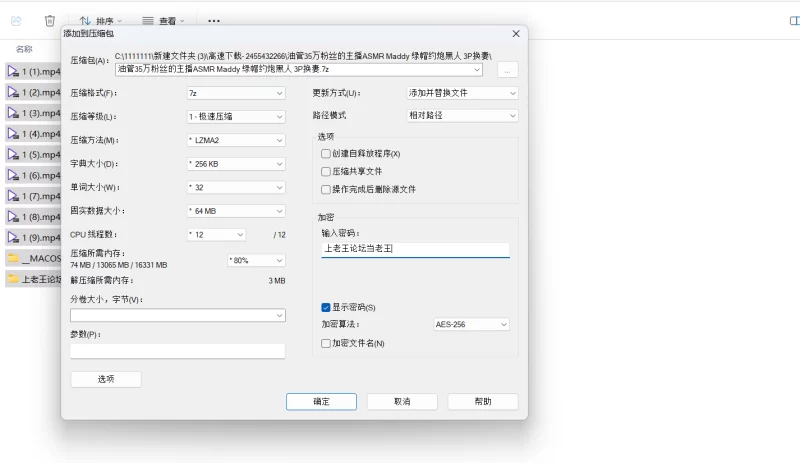Enable 压缩共享文件 checkbox
The image size is (800, 463).
coord(326,172)
